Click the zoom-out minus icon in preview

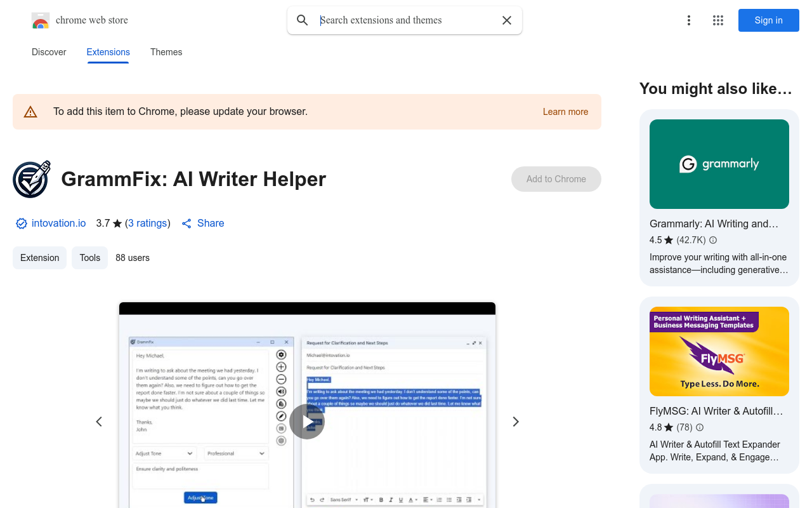(282, 379)
